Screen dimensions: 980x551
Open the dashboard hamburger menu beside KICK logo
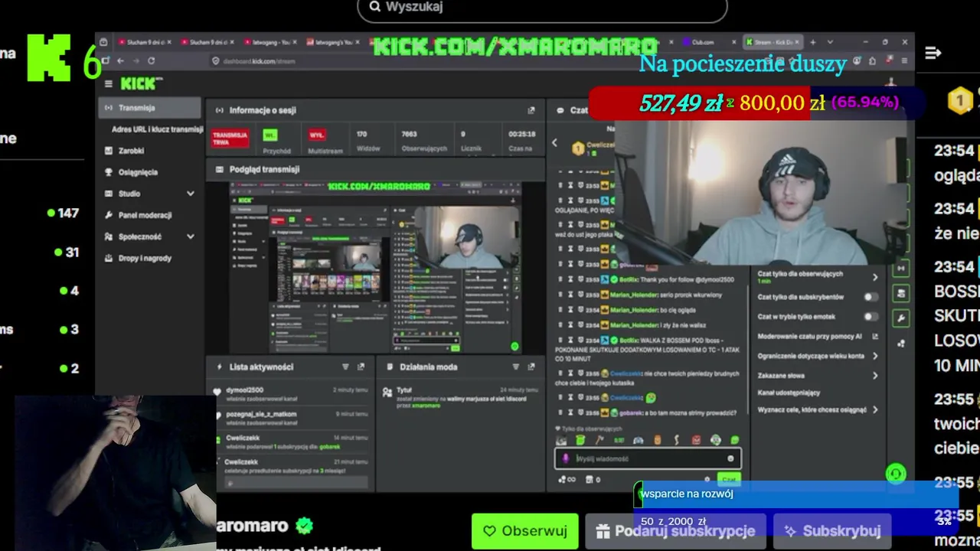click(x=108, y=83)
